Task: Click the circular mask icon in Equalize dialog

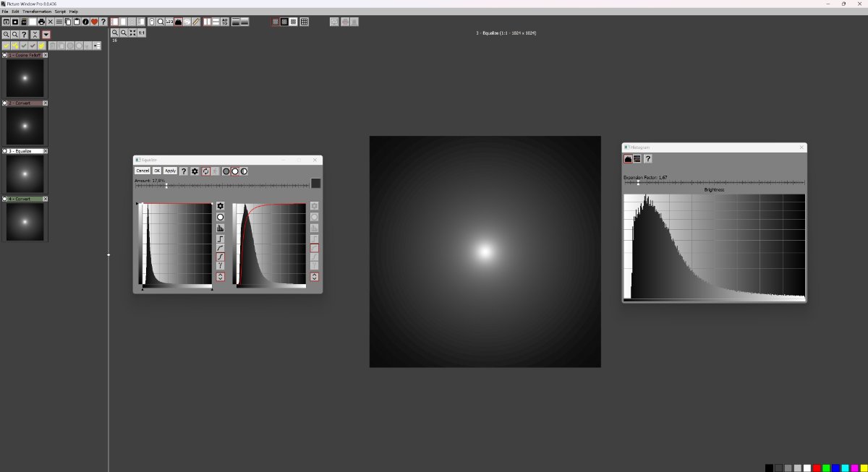Action: coord(220,217)
